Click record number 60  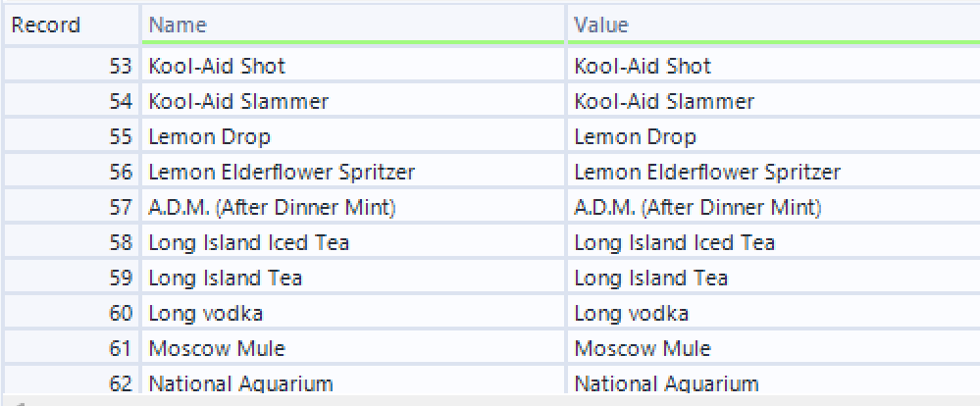(x=121, y=314)
